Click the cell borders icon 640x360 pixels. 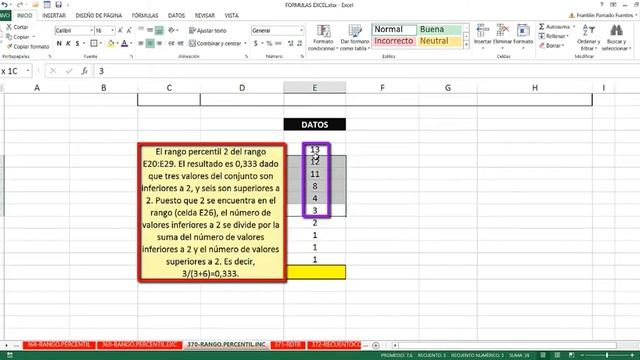(94, 43)
